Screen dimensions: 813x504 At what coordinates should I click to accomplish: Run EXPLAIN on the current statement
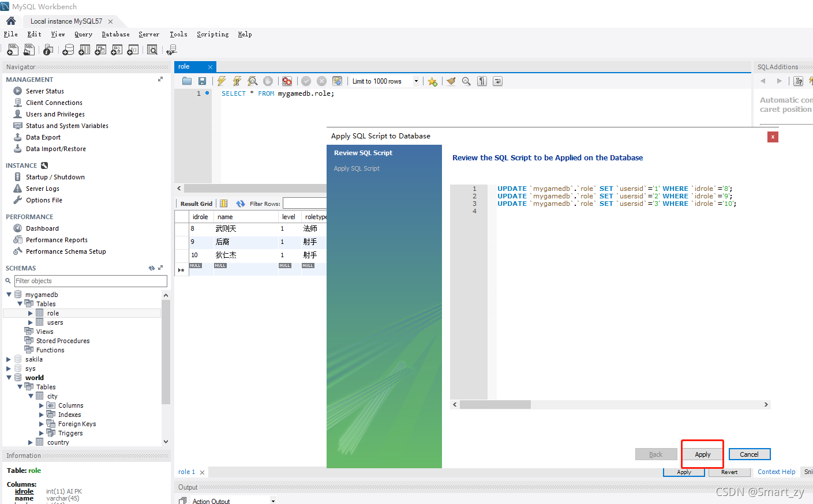253,81
